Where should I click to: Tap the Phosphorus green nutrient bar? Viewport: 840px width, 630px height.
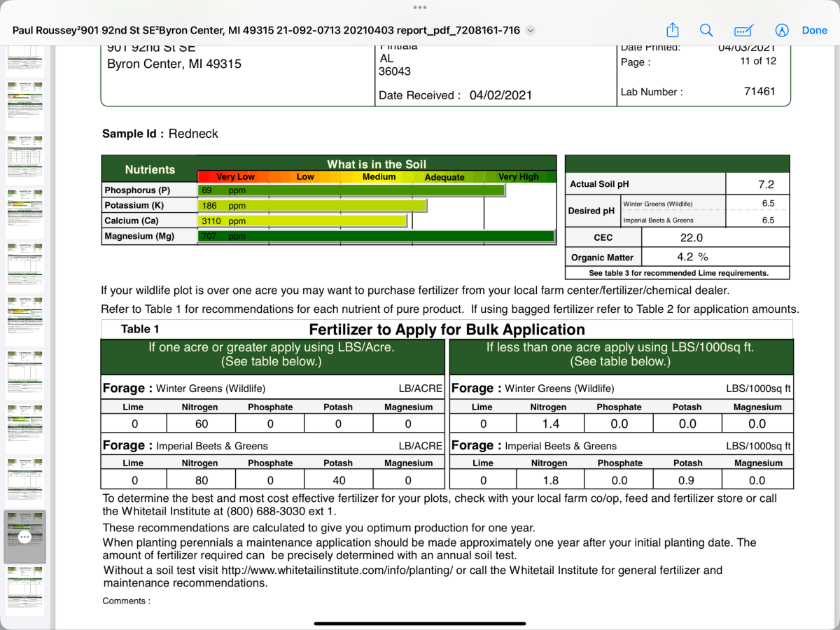pyautogui.click(x=351, y=190)
